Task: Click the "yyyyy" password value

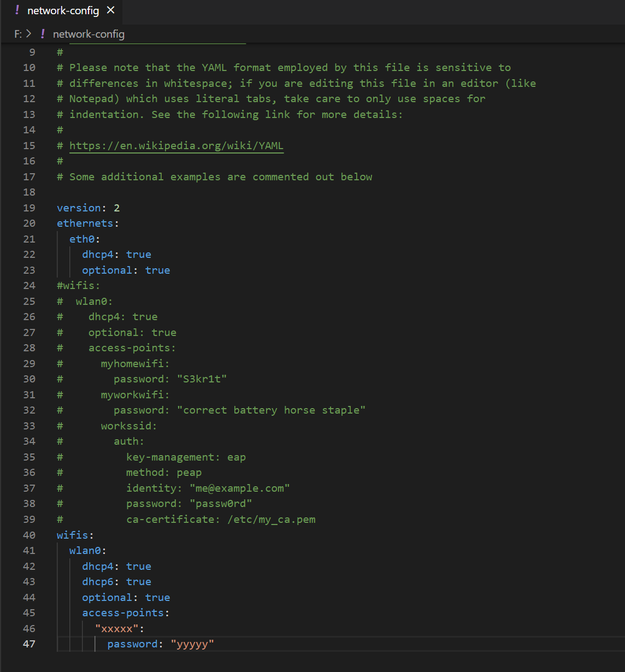Action: tap(192, 644)
